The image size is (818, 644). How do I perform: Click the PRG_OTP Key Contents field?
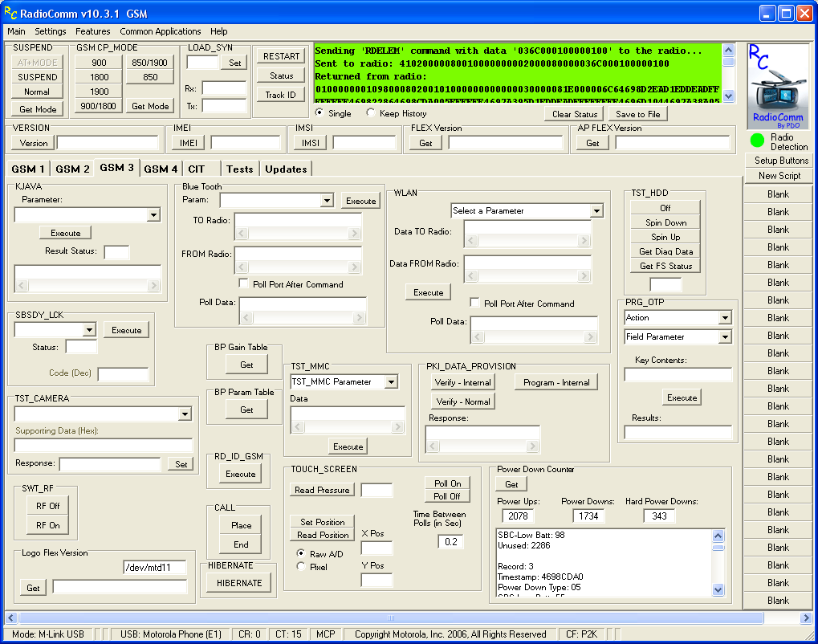[x=678, y=375]
